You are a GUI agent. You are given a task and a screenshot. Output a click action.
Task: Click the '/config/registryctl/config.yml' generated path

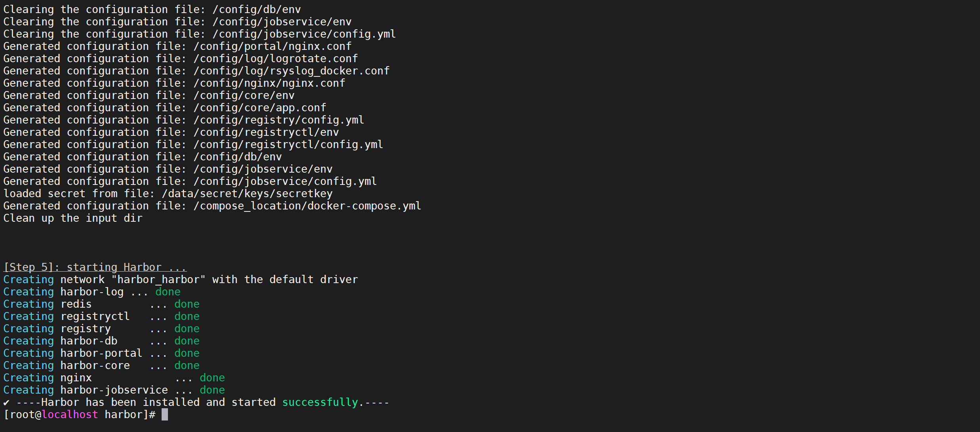(x=288, y=145)
